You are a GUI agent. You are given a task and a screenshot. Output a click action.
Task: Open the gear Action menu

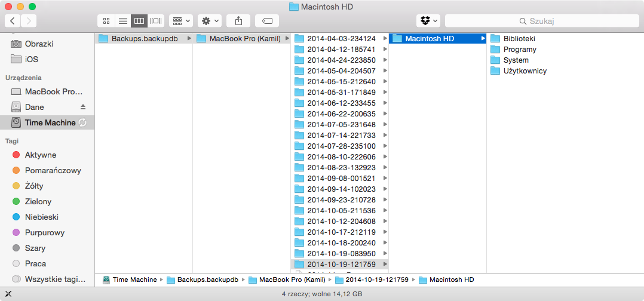click(210, 20)
